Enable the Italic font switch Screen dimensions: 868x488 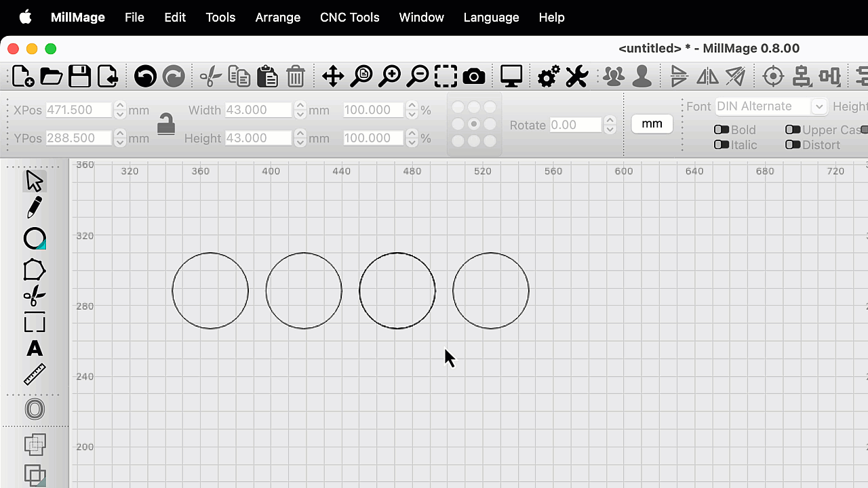(x=722, y=144)
